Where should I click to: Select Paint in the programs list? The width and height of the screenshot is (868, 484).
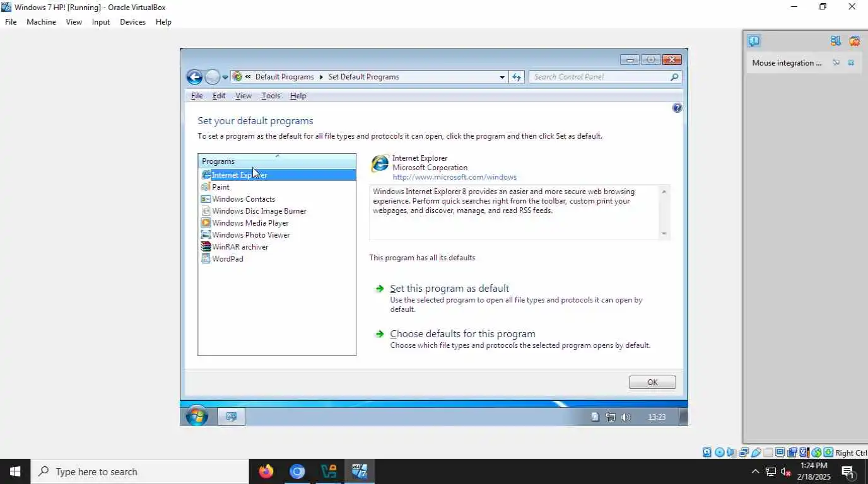[221, 187]
